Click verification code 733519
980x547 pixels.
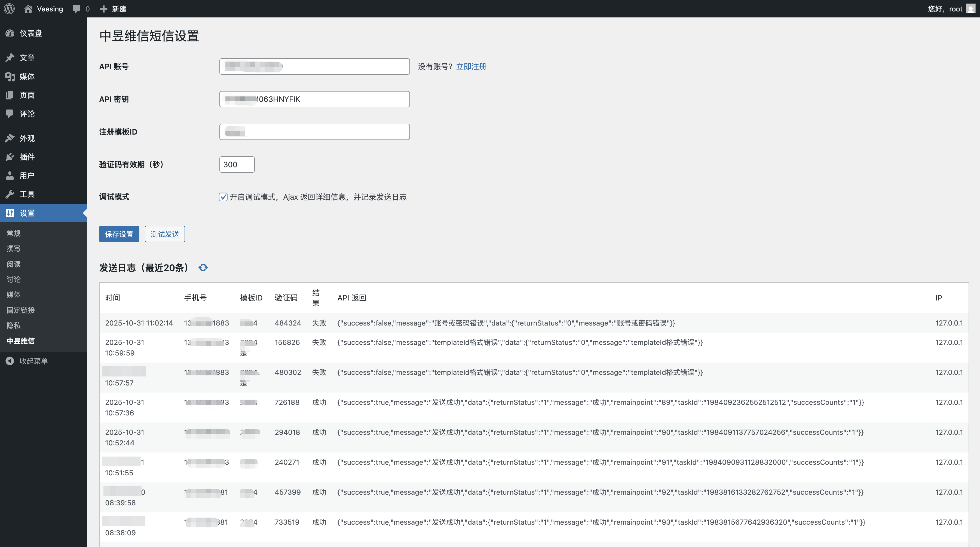pyautogui.click(x=287, y=522)
